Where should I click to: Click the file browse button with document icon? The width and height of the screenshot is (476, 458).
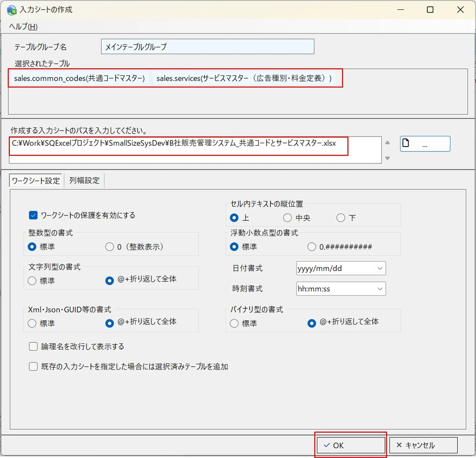[x=425, y=144]
